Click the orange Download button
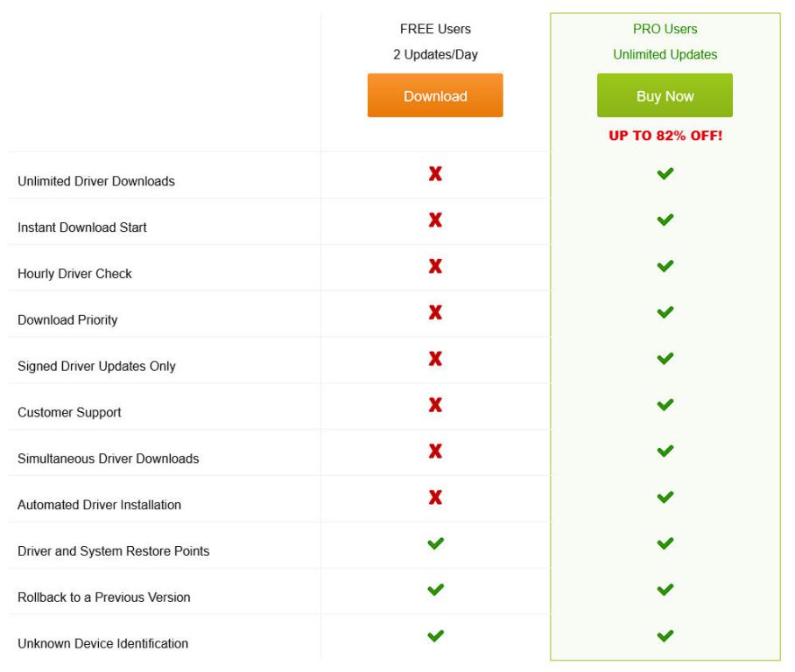Screen dimensions: 795x672 pyautogui.click(x=435, y=95)
